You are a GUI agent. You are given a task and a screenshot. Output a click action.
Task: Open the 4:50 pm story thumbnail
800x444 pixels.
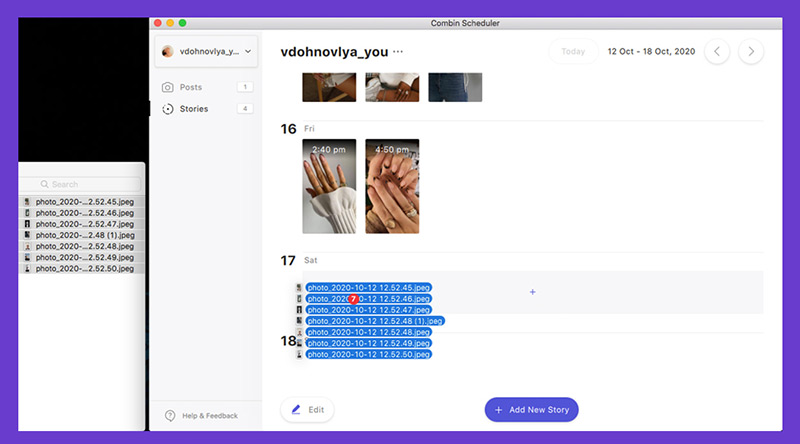[x=392, y=186]
